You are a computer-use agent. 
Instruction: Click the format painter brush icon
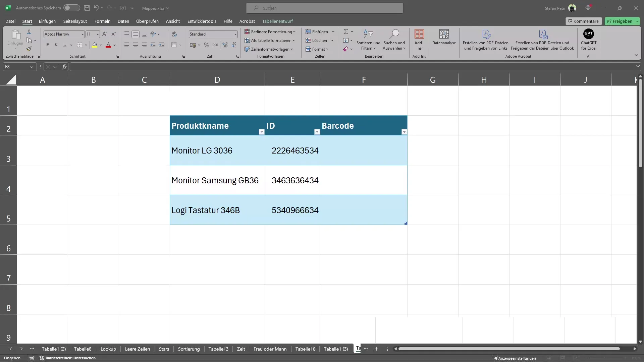click(x=29, y=49)
